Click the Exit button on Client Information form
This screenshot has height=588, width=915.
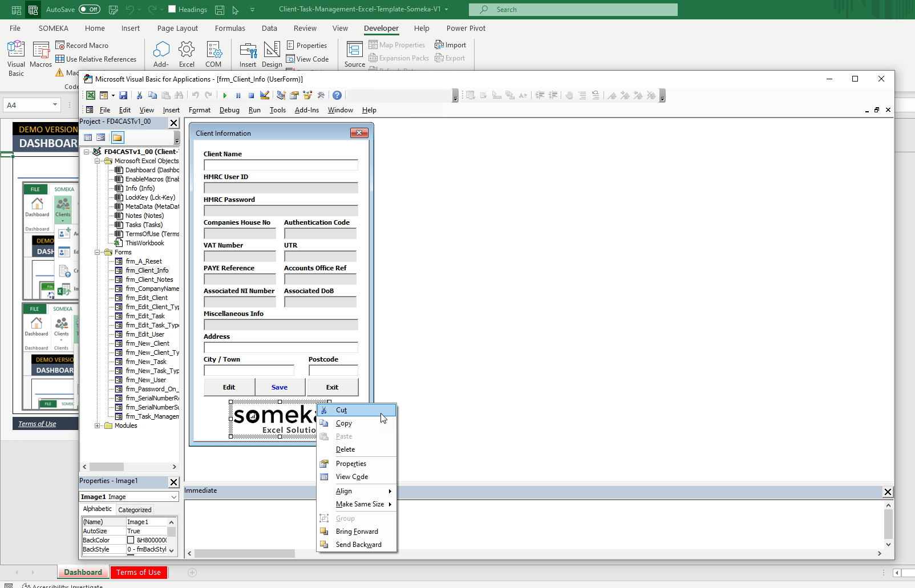pos(333,387)
